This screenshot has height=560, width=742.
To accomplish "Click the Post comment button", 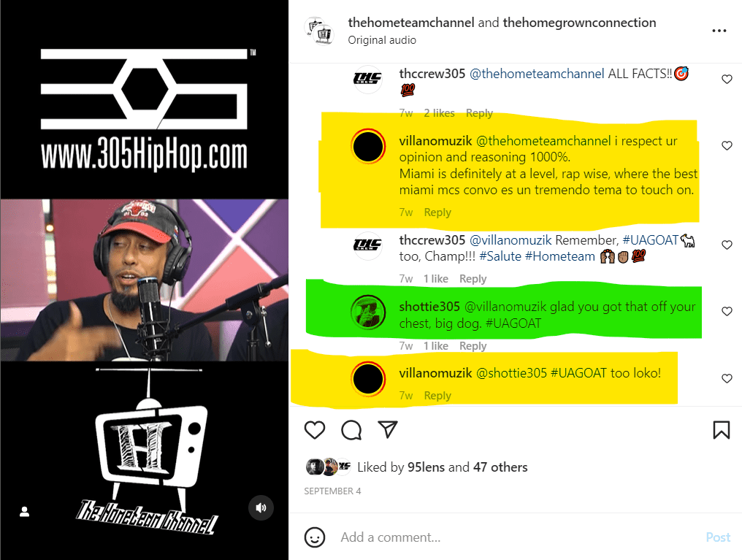I will [718, 537].
